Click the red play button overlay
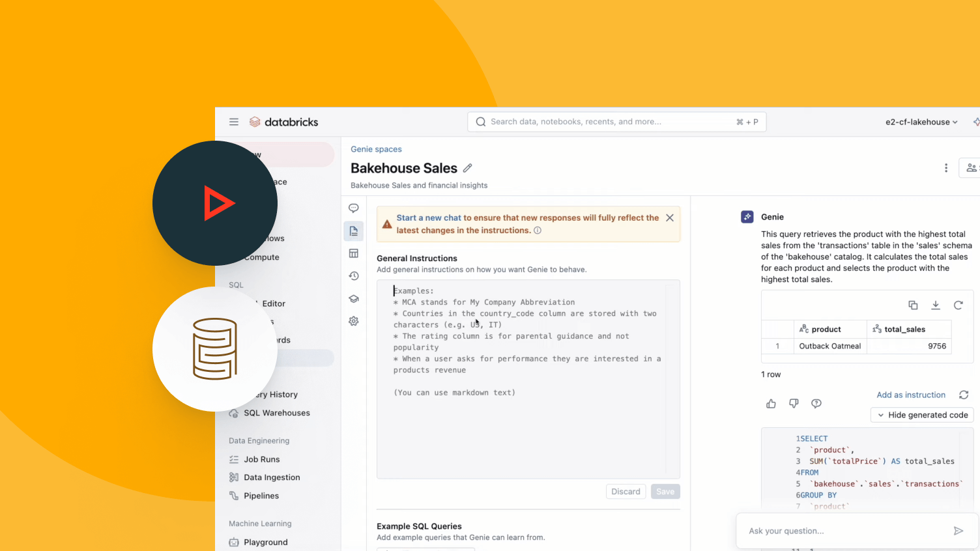This screenshot has height=551, width=980. tap(215, 203)
